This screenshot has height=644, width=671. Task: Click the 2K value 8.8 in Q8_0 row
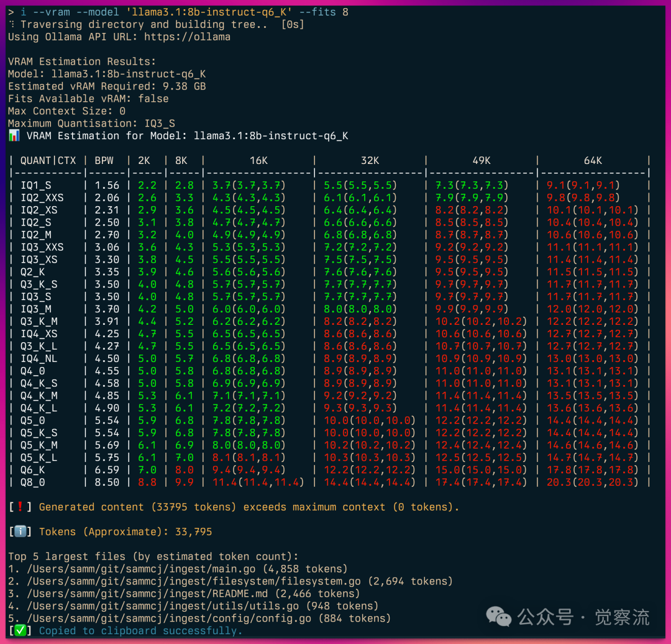(x=147, y=483)
